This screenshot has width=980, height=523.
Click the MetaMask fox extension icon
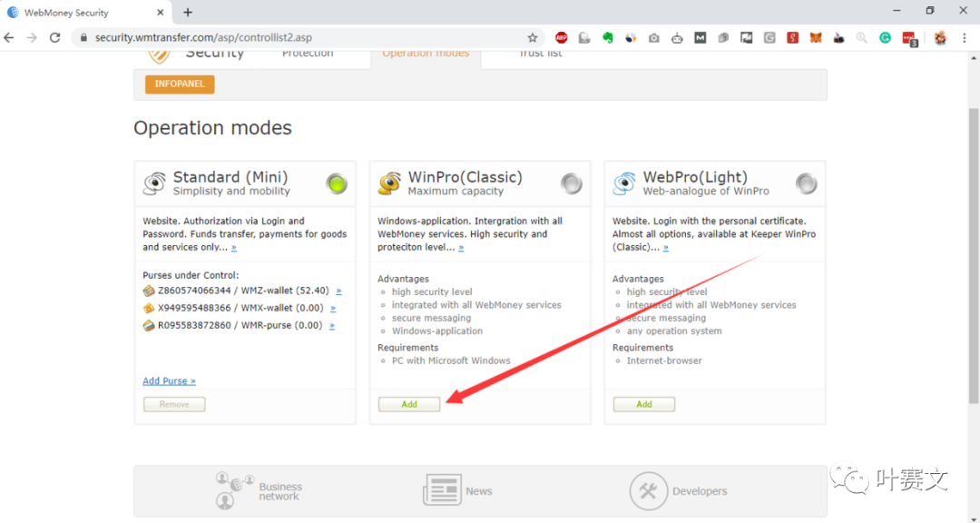[816, 38]
